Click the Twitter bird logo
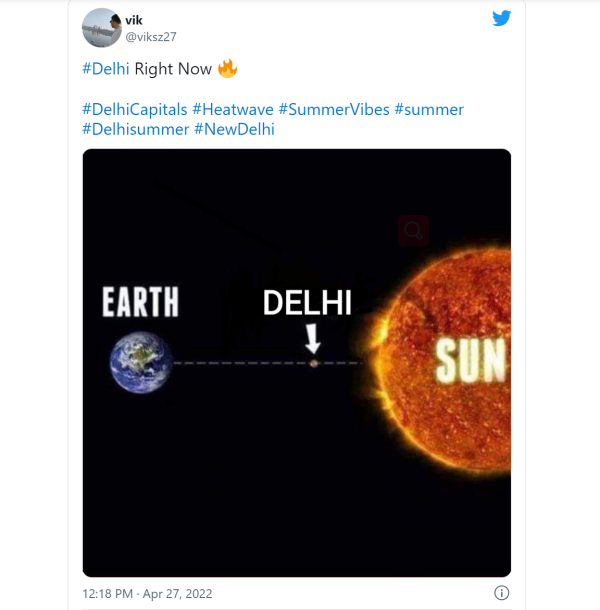This screenshot has width=600, height=610. tap(502, 19)
